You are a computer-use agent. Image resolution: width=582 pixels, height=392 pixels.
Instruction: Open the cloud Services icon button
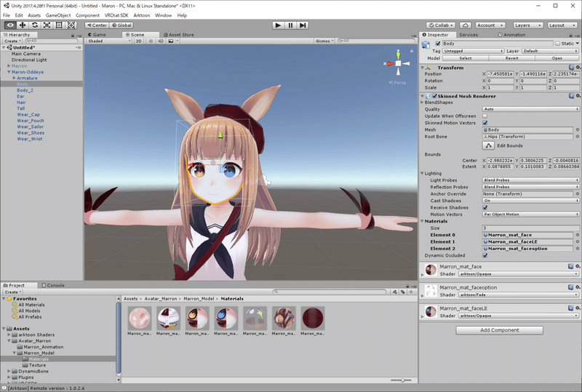pos(466,25)
